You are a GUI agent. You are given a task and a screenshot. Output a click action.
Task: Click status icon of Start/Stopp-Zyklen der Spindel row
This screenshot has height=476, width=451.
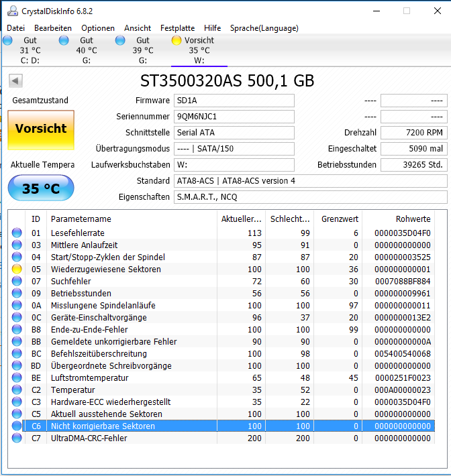click(17, 257)
